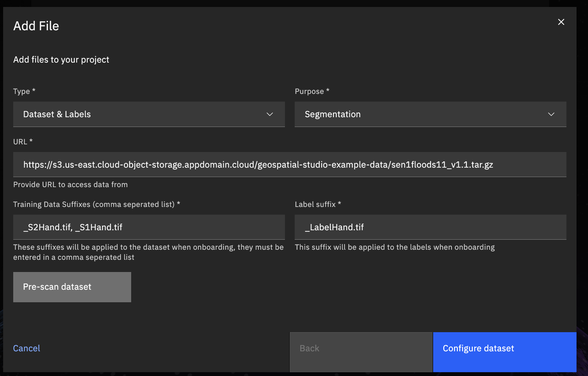The width and height of the screenshot is (588, 376).
Task: Click the Purpose field label
Action: point(309,91)
